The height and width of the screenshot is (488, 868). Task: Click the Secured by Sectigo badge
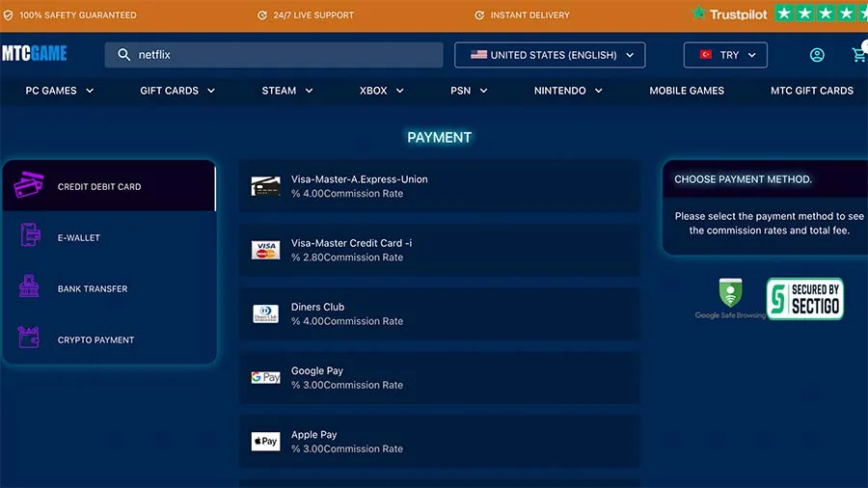[805, 299]
